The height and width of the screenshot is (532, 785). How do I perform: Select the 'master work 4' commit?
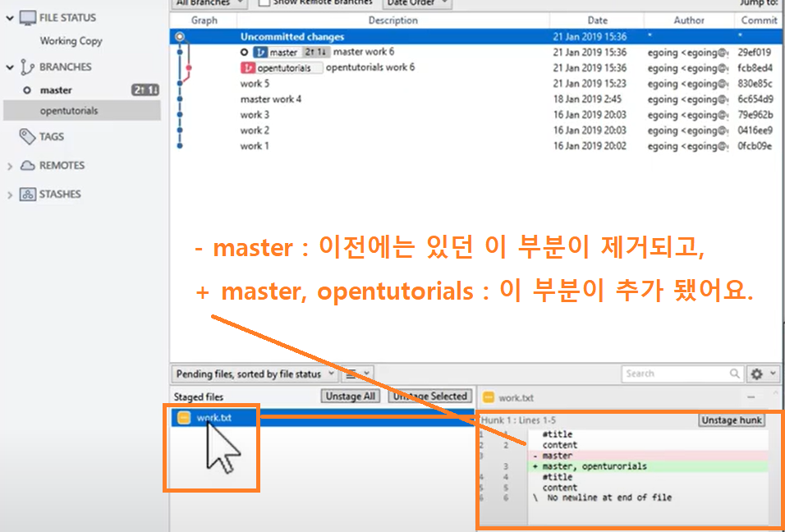[476, 99]
